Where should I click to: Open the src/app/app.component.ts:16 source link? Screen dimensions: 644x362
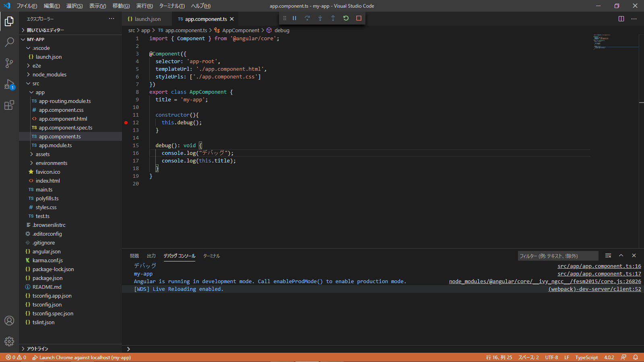(x=599, y=266)
